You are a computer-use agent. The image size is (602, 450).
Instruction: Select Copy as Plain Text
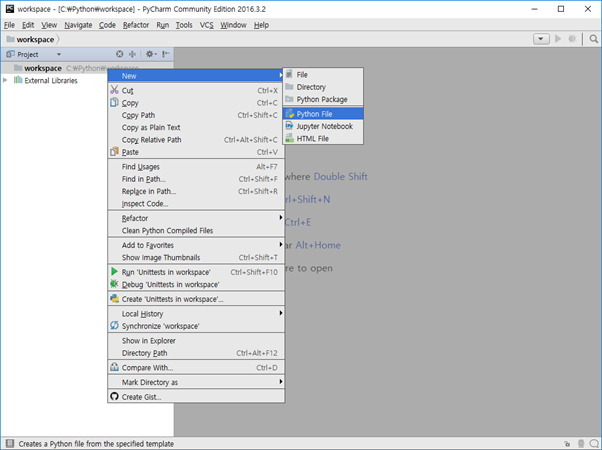196,127
